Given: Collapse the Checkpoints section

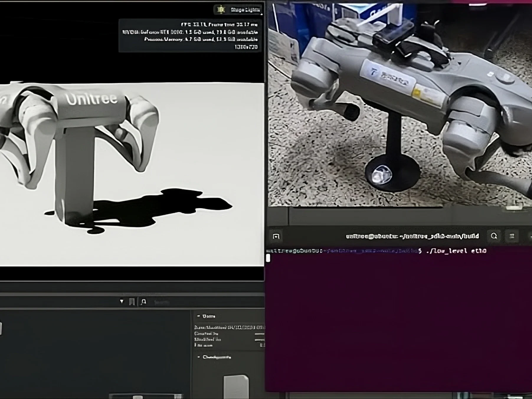Looking at the screenshot, I should (x=199, y=357).
